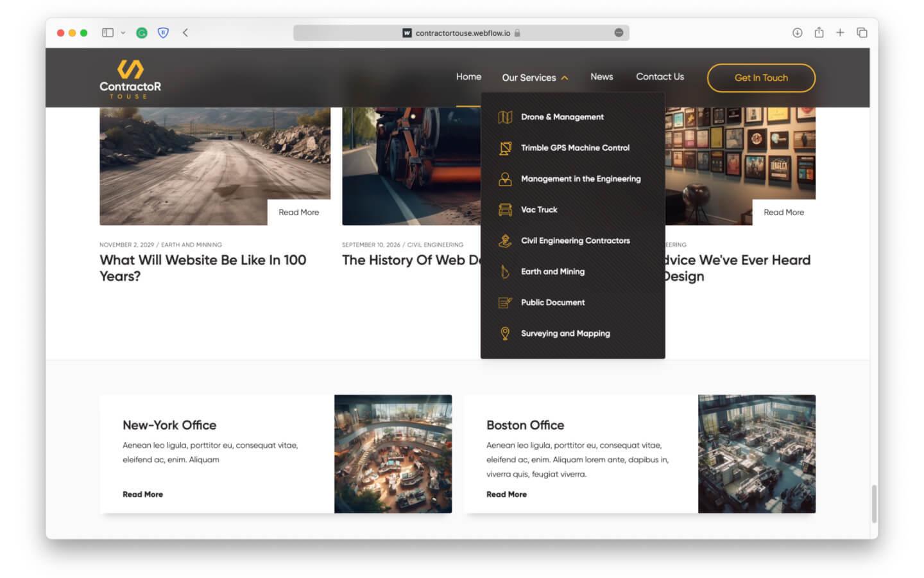
Task: Open the News menu item
Action: (601, 76)
